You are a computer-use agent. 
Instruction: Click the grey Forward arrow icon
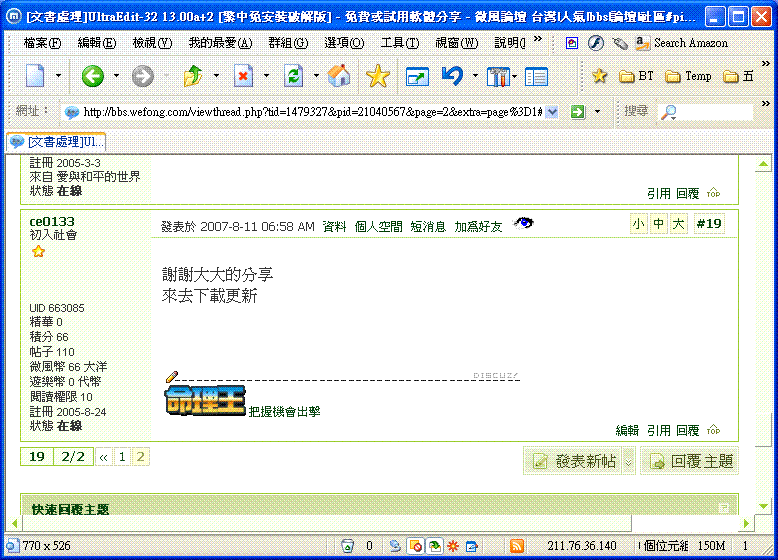(x=143, y=76)
